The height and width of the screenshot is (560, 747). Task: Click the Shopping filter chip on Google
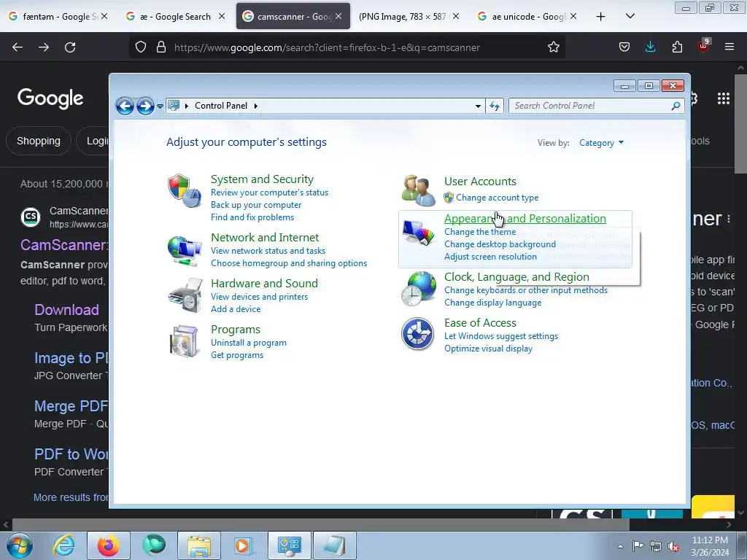[39, 141]
